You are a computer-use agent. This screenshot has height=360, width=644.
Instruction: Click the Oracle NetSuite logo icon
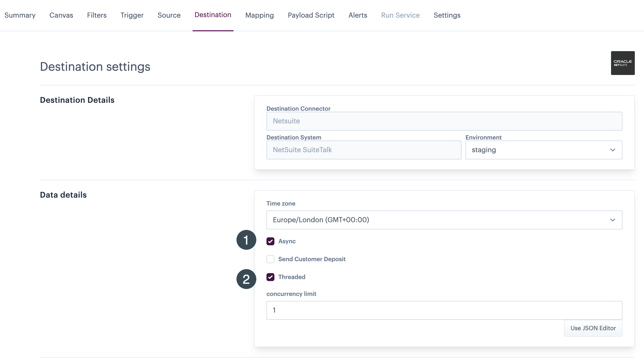point(622,63)
